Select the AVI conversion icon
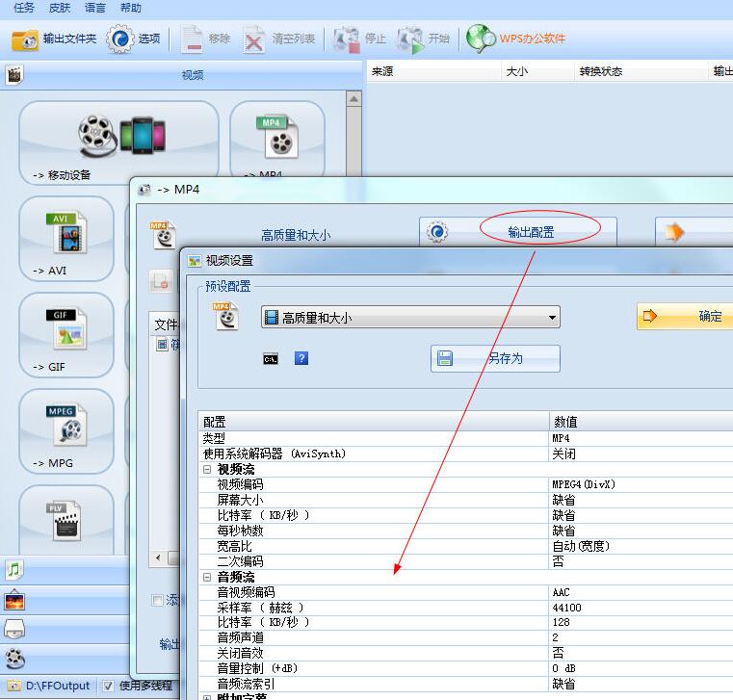The height and width of the screenshot is (700, 733). [x=66, y=239]
